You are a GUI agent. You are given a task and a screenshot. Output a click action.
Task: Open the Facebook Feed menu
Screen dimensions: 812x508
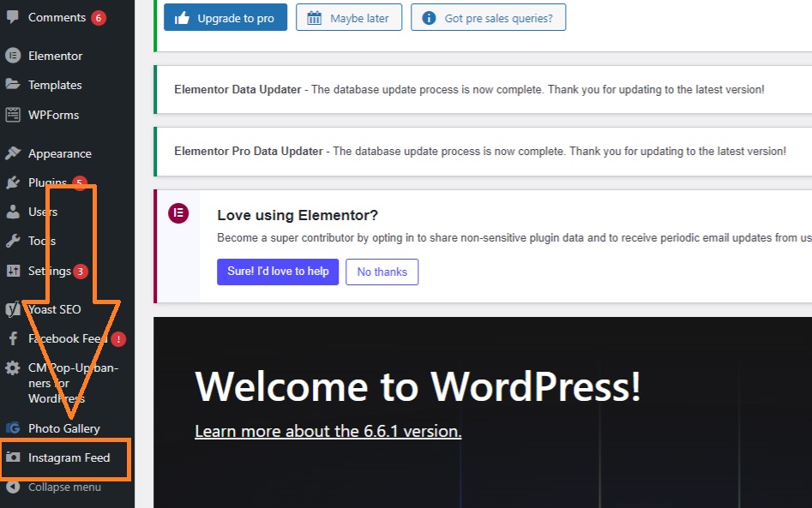pos(68,339)
